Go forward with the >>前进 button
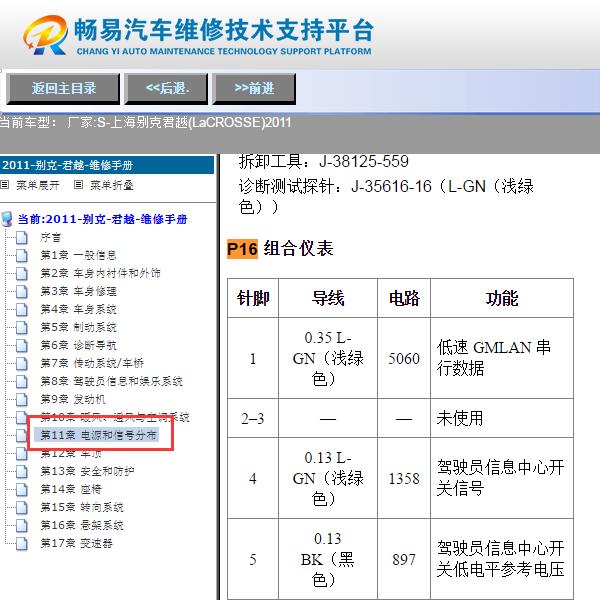 point(254,89)
